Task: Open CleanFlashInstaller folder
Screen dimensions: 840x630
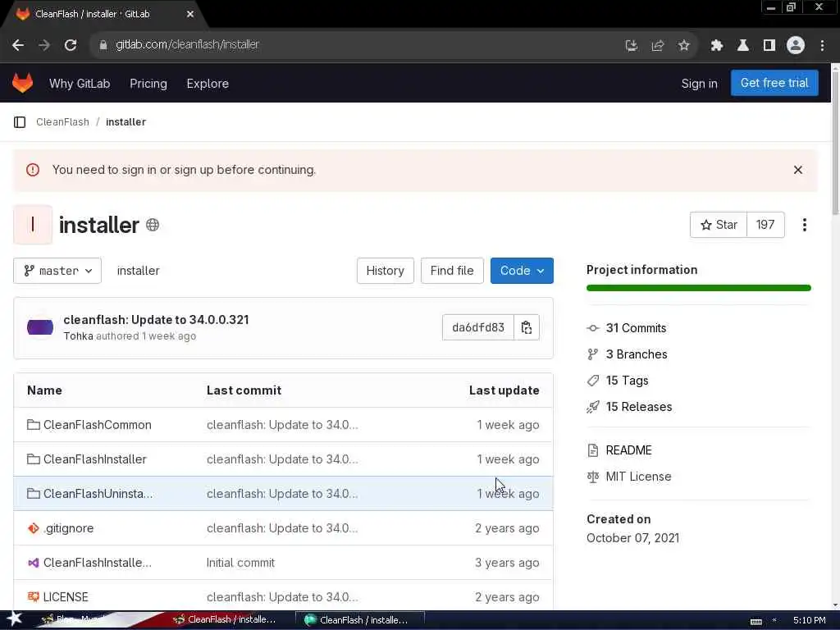Action: point(95,459)
